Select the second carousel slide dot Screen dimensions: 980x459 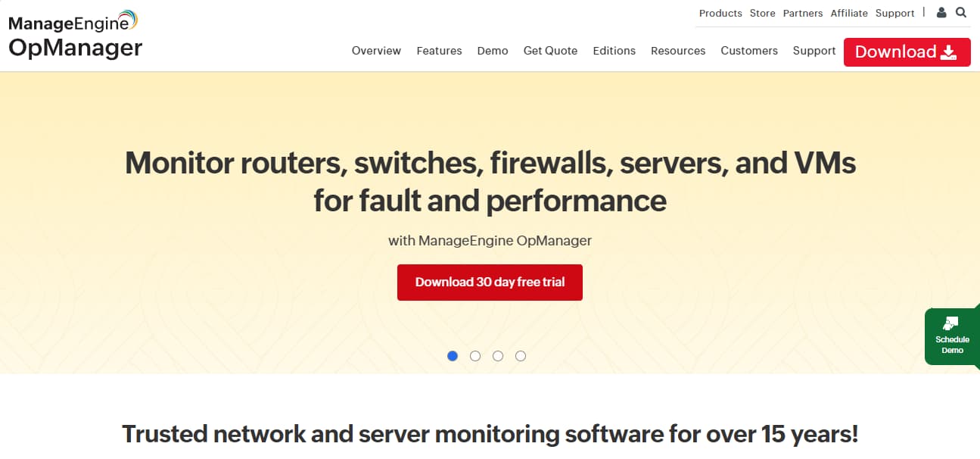point(475,356)
